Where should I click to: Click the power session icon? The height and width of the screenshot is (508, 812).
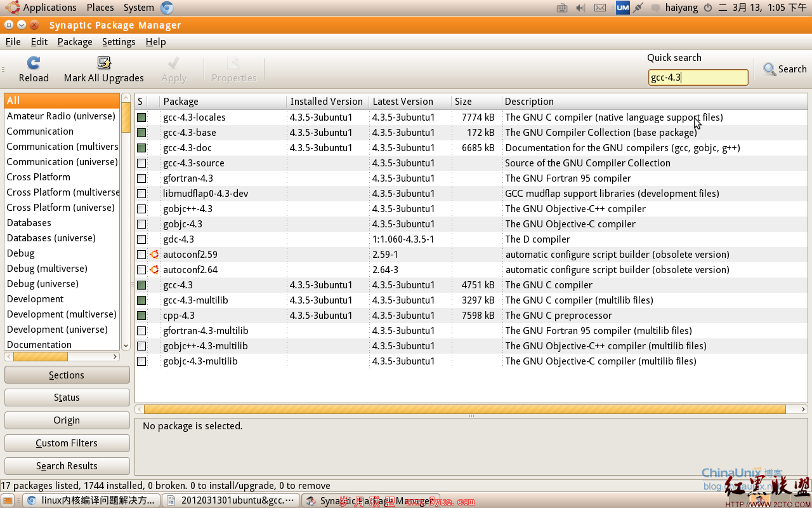click(707, 8)
